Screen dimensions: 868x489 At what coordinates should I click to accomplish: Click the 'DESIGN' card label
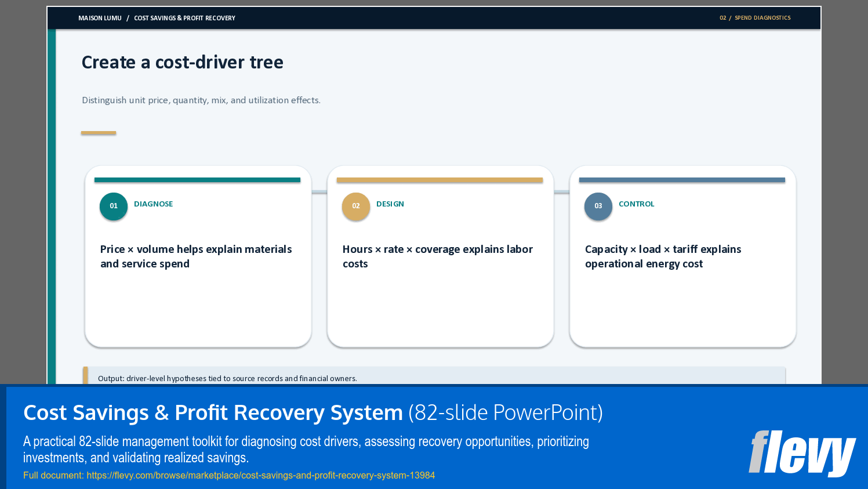[390, 204]
